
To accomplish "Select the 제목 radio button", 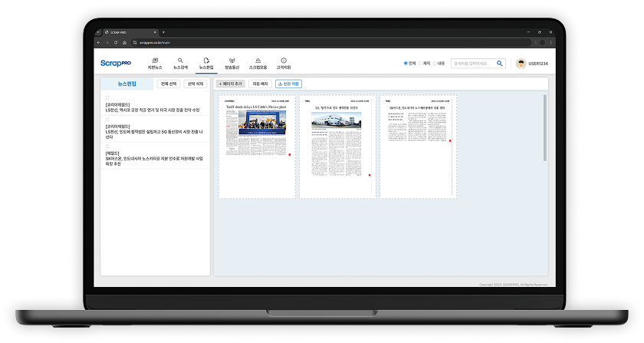I will [x=420, y=64].
